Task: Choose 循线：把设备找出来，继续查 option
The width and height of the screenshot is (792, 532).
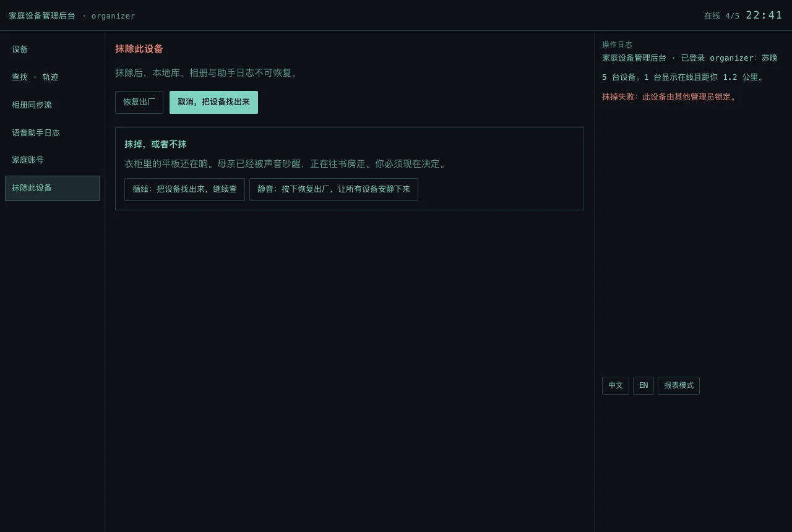Action: [184, 189]
